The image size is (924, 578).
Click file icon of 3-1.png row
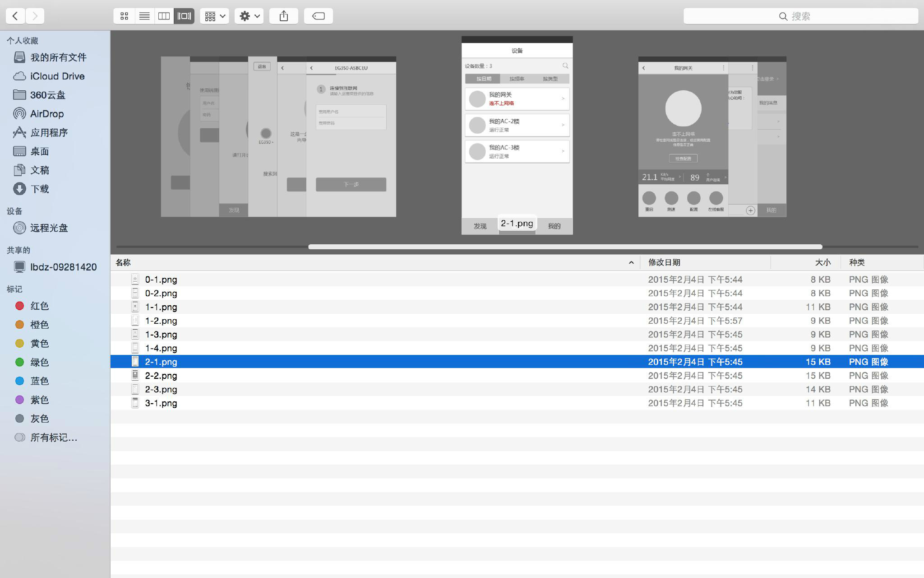[x=135, y=403]
